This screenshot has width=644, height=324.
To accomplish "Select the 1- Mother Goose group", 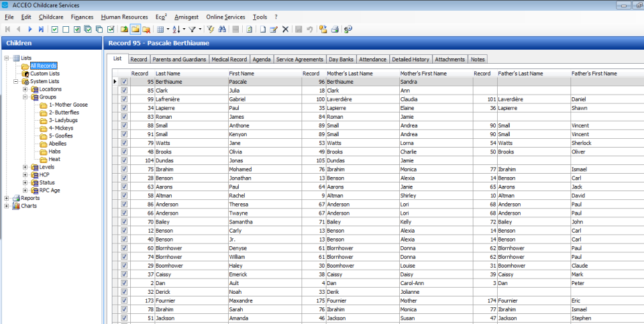I will click(68, 105).
